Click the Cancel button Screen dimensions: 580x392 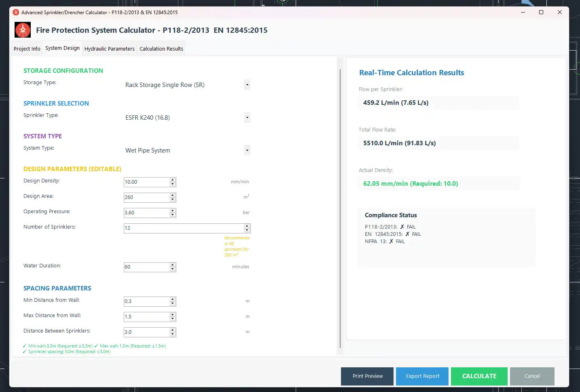pos(532,376)
